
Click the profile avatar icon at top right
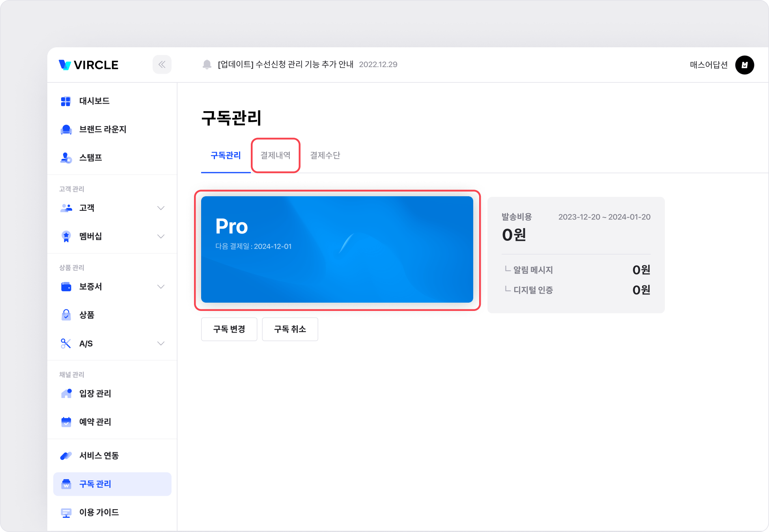tap(744, 65)
